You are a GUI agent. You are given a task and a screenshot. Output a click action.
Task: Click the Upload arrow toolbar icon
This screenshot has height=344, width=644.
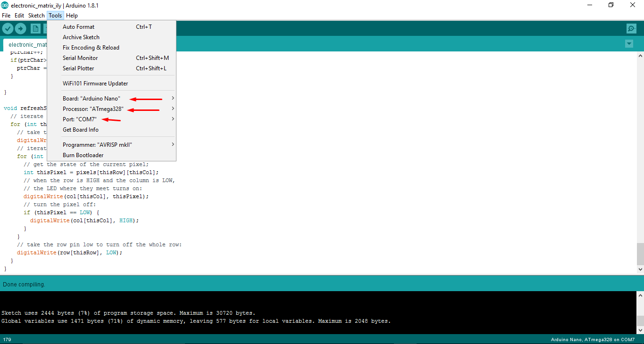20,29
